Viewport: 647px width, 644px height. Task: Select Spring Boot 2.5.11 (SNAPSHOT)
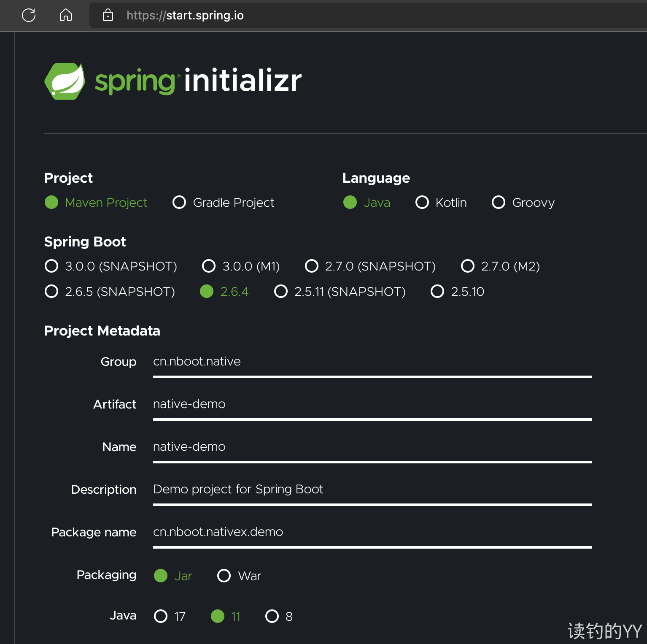340,292
